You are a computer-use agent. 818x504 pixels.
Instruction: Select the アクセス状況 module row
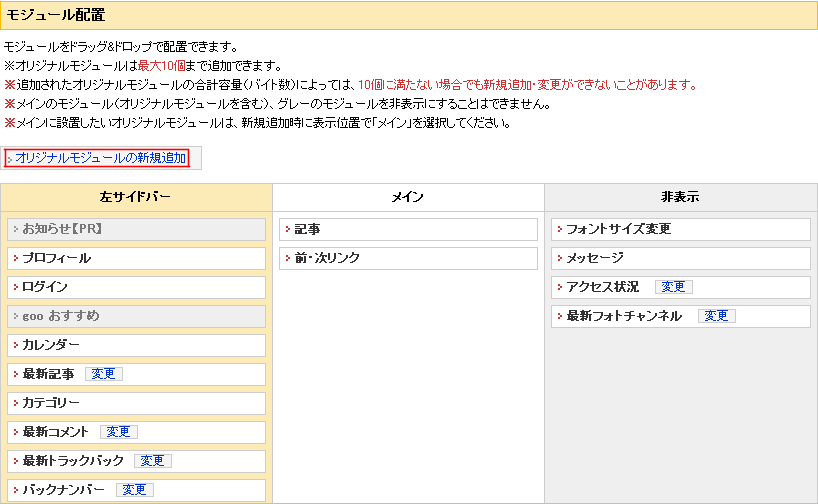681,287
